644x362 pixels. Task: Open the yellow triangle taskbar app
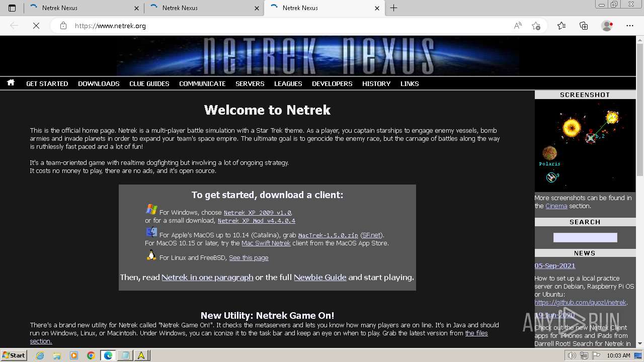click(141, 355)
